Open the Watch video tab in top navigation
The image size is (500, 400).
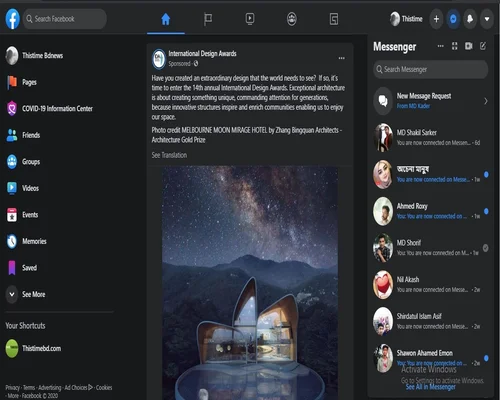[250, 19]
